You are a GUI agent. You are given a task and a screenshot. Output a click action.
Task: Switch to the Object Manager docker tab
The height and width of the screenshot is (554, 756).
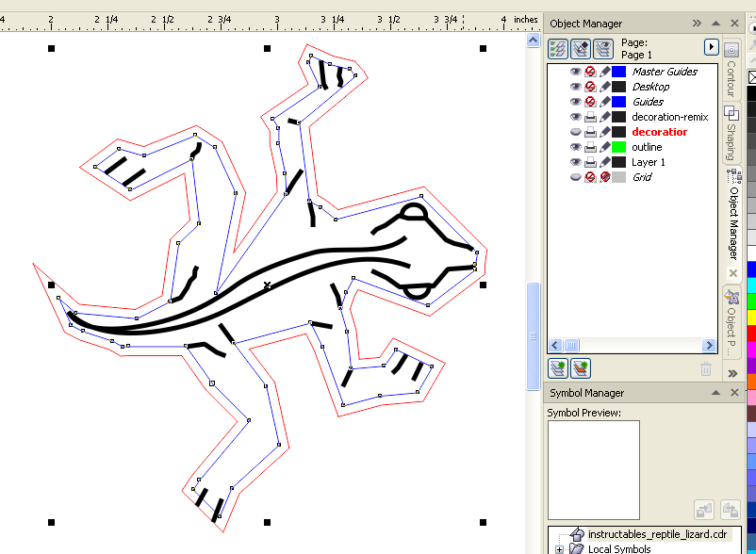point(733,215)
